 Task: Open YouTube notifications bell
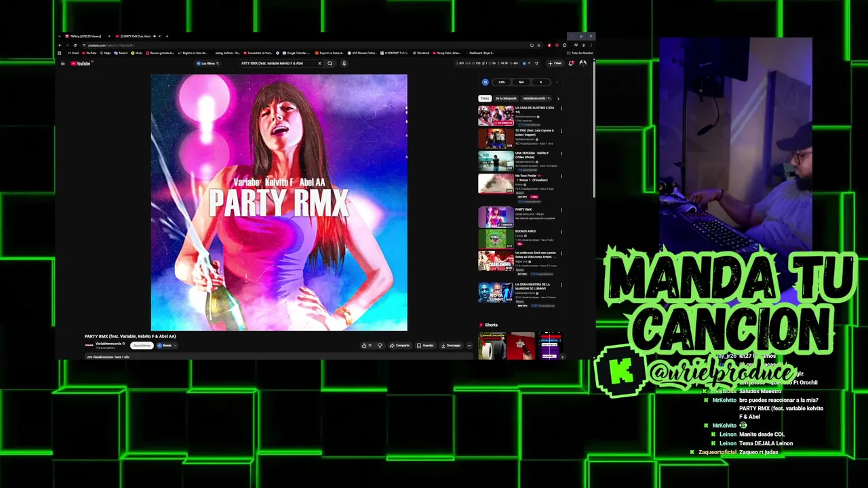pyautogui.click(x=571, y=64)
